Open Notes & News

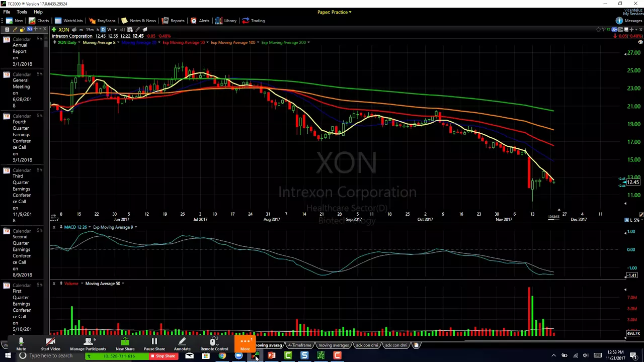[138, 21]
